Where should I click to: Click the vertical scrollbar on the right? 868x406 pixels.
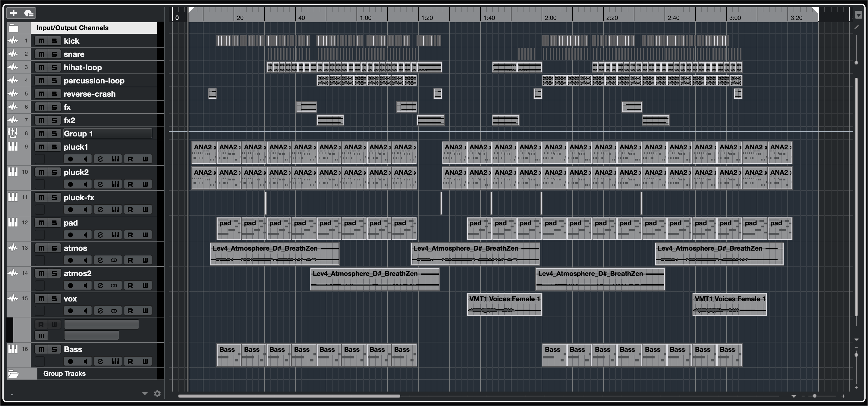(x=856, y=197)
